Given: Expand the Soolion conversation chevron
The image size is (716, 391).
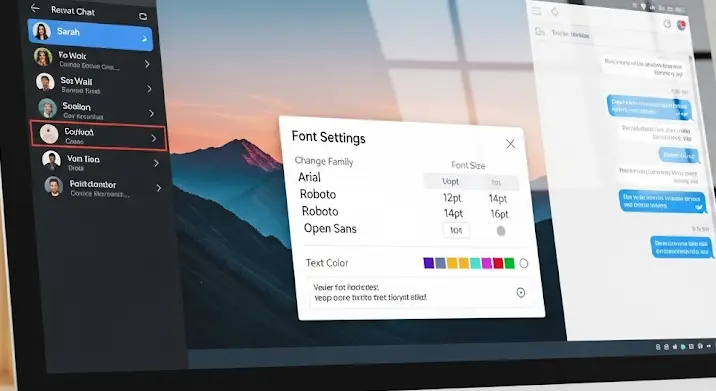Looking at the screenshot, I should click(152, 113).
